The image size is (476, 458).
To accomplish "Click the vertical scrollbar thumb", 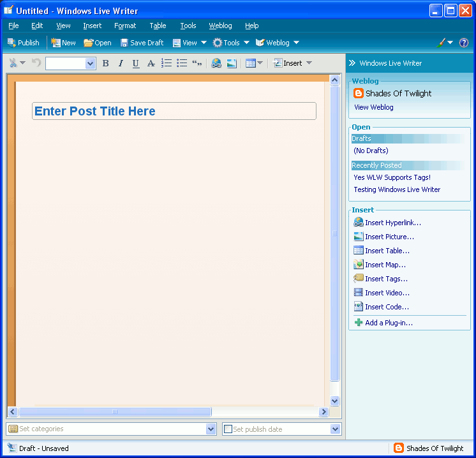I will tap(334, 233).
